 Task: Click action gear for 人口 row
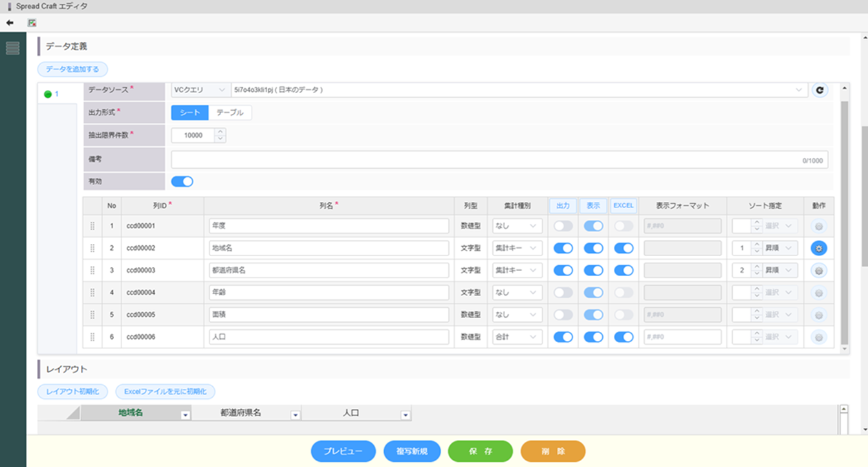click(x=819, y=337)
